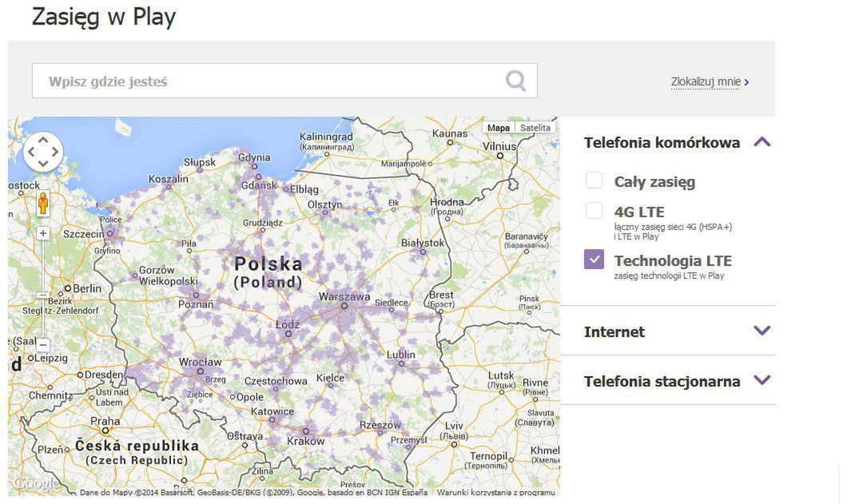
Task: Click the Technologia LTE label text
Action: [x=673, y=261]
